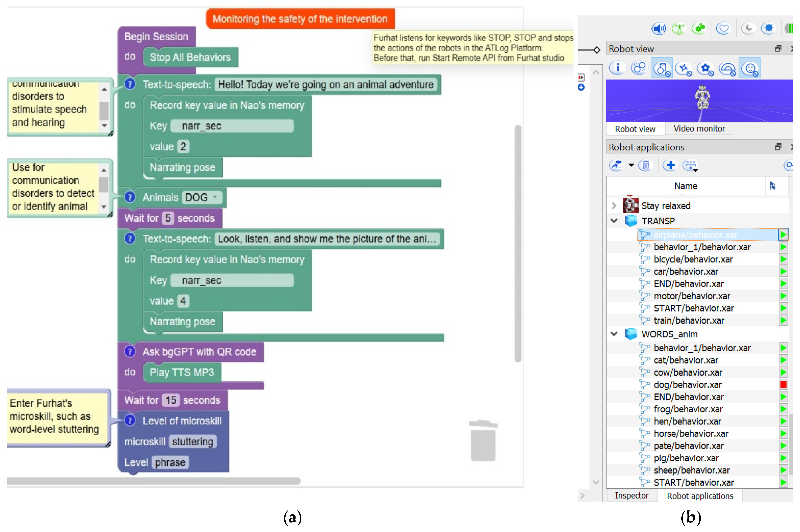Click the narr_sec key input field

click(232, 126)
